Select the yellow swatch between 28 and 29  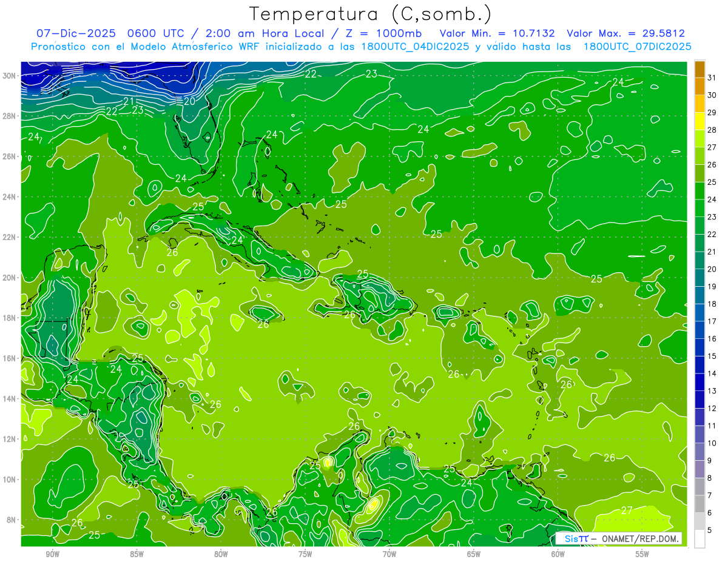699,121
